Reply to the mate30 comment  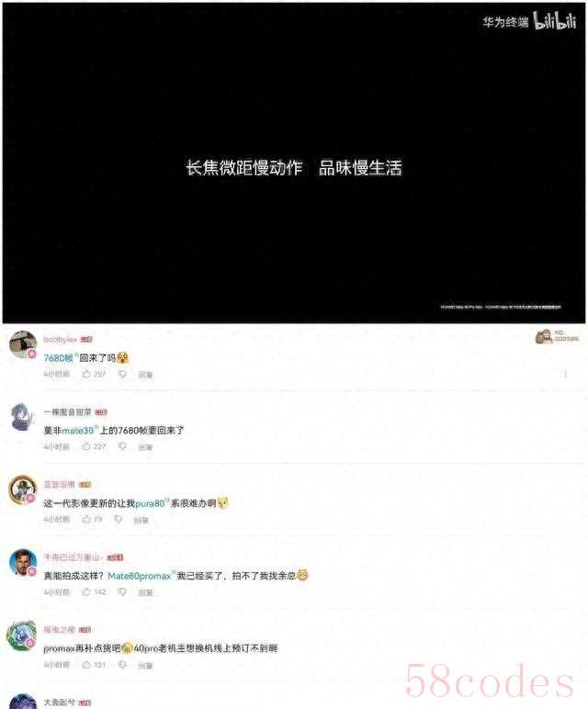pos(145,446)
